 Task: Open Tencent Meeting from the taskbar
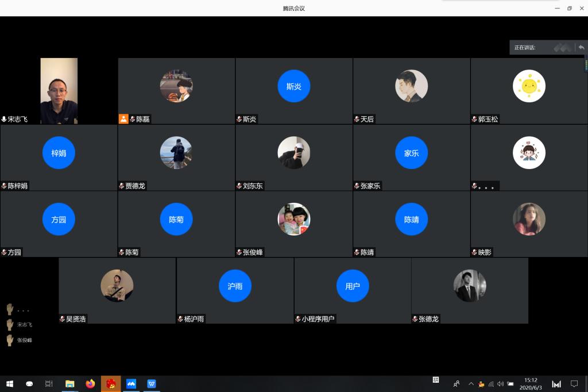131,383
